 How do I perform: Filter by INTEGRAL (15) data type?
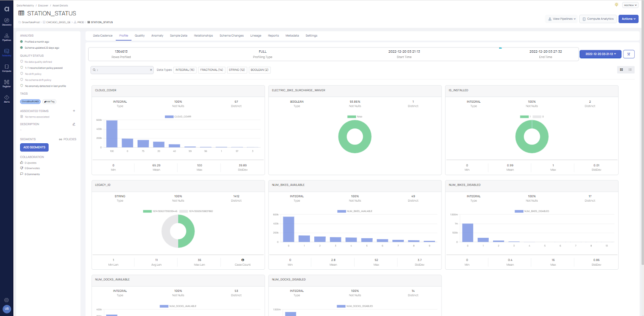[185, 70]
